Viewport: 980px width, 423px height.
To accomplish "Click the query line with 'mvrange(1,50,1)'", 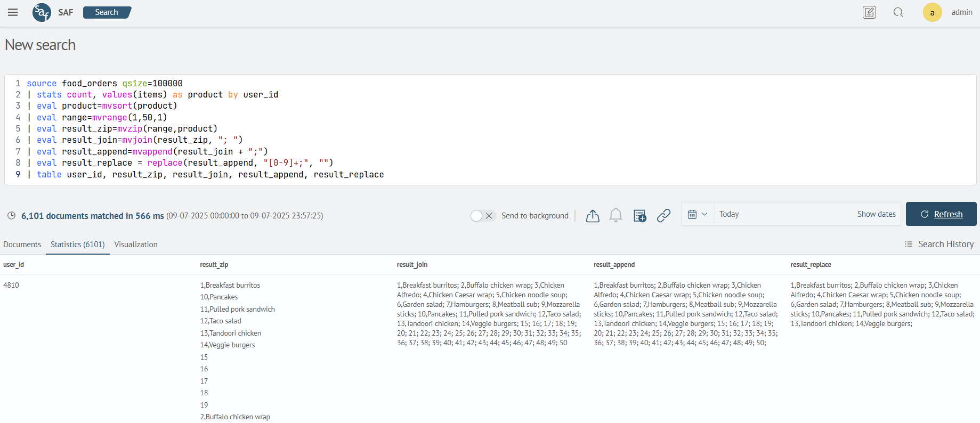I will (97, 117).
